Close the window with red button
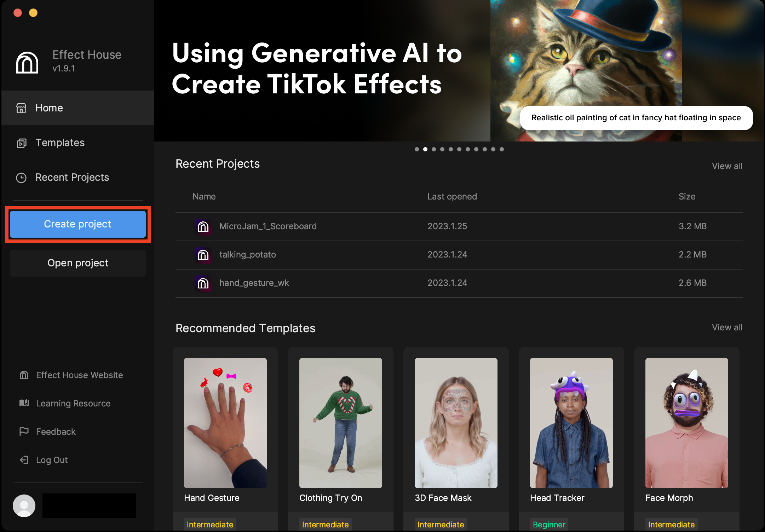Image resolution: width=765 pixels, height=532 pixels. (x=18, y=13)
